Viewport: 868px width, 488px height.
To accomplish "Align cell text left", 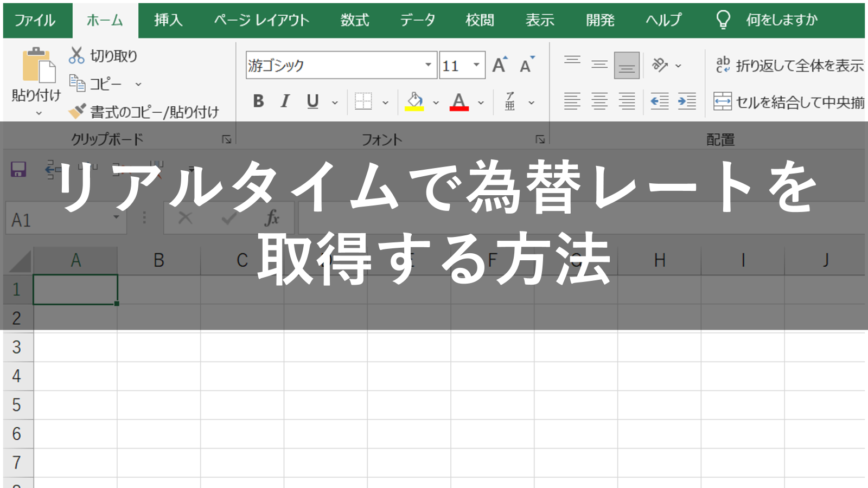I will click(572, 101).
